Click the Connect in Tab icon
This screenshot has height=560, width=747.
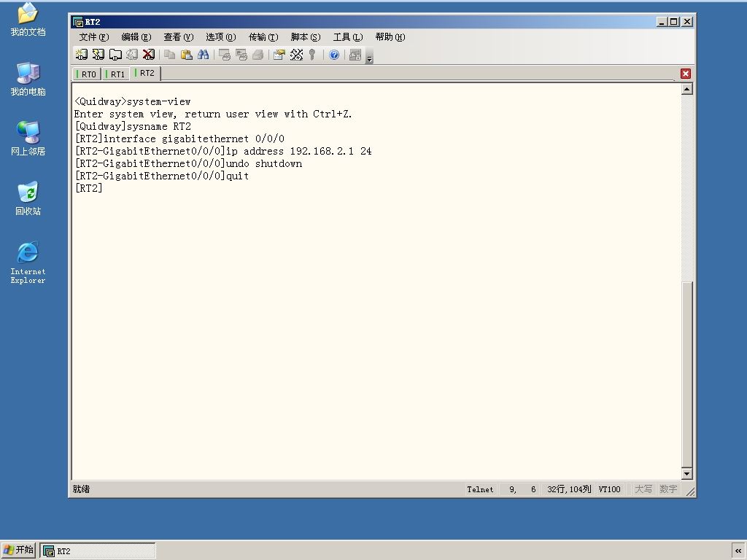coord(115,55)
